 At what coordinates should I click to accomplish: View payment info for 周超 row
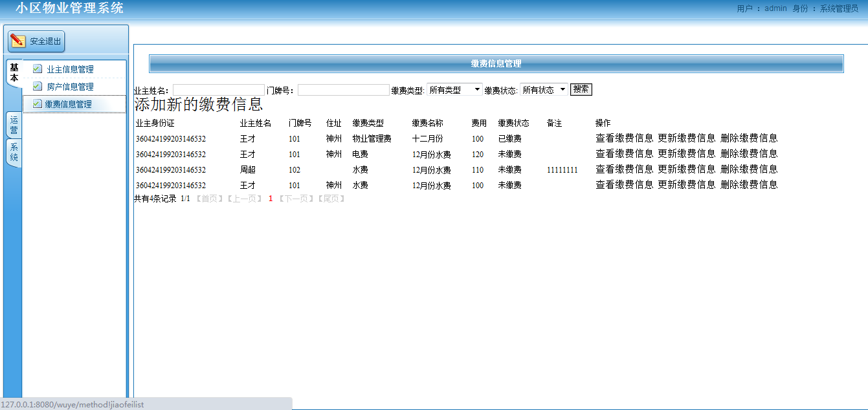pos(625,169)
